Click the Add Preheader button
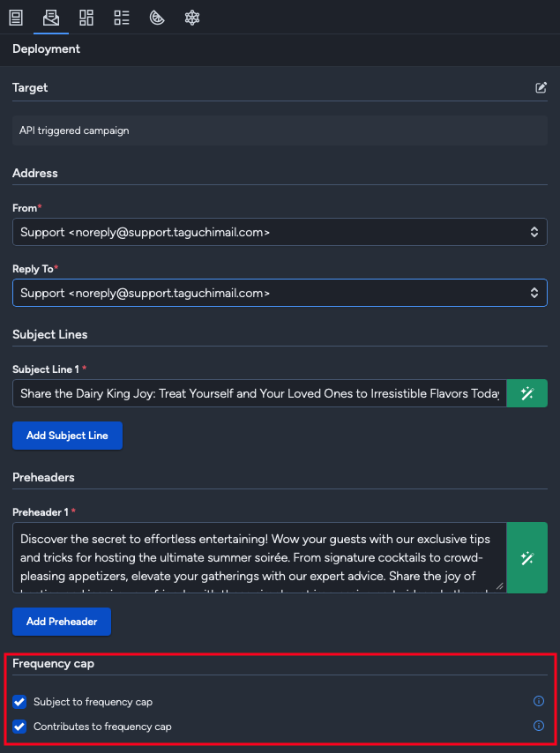Image resolution: width=560 pixels, height=753 pixels. (x=61, y=622)
